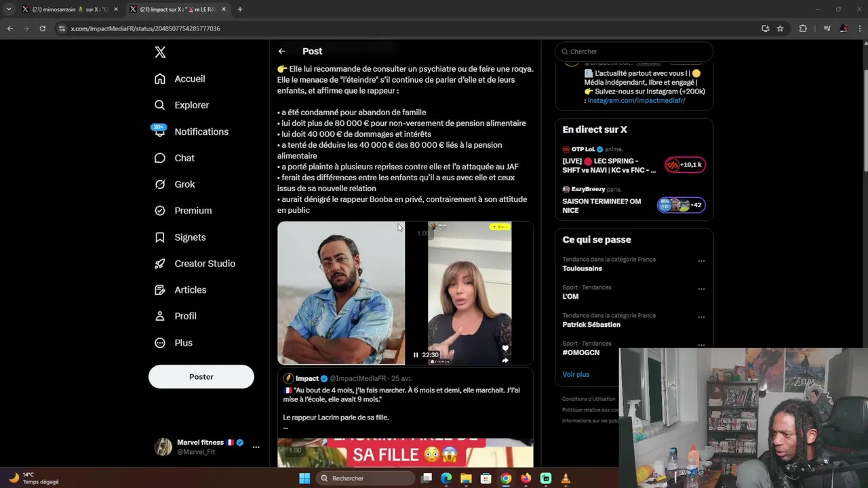Reload the page
Image resolution: width=868 pixels, height=488 pixels.
(42, 28)
